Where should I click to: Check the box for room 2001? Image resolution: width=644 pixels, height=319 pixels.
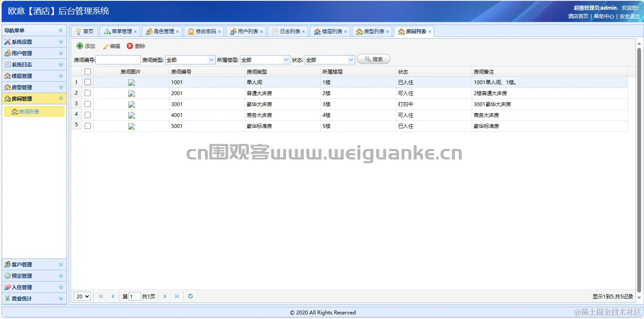pos(87,93)
